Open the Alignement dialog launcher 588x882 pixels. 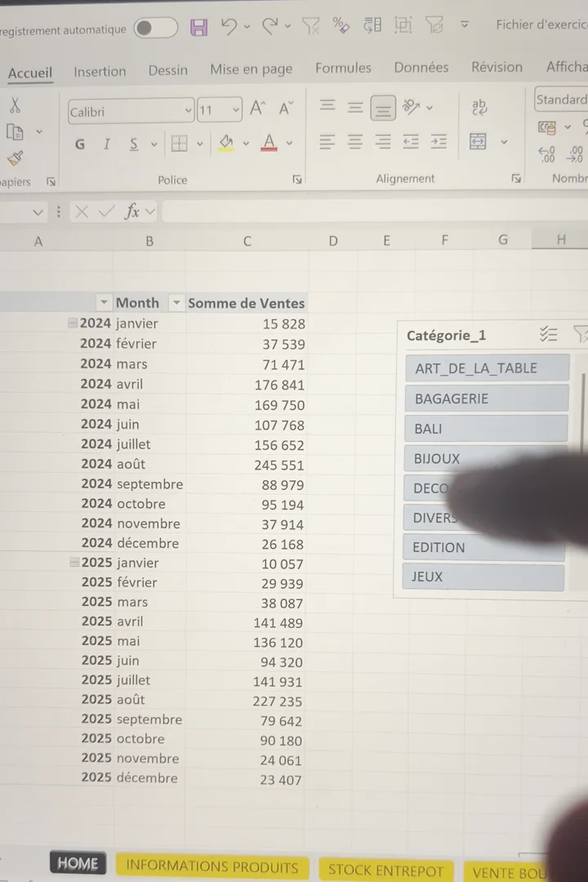coord(516,178)
